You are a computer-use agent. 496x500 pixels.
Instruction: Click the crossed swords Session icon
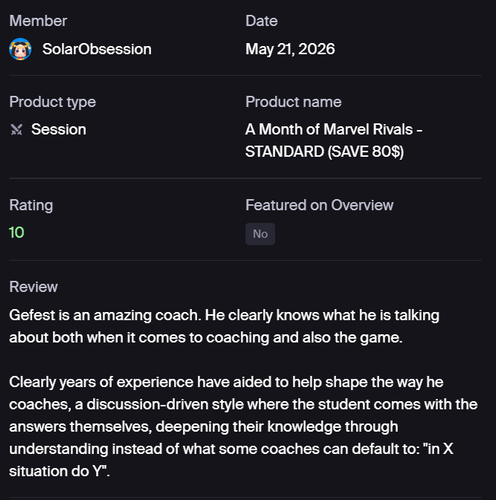coord(16,130)
